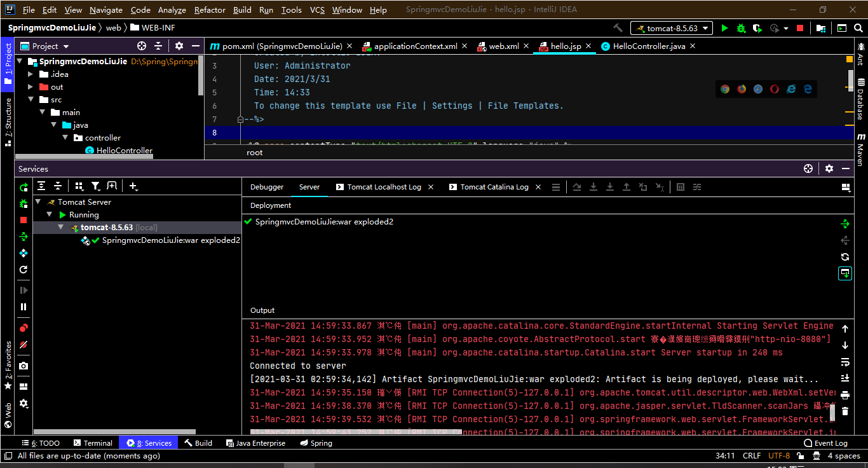Switch to applicationContext.xml tab
The height and width of the screenshot is (468, 868).
click(416, 46)
